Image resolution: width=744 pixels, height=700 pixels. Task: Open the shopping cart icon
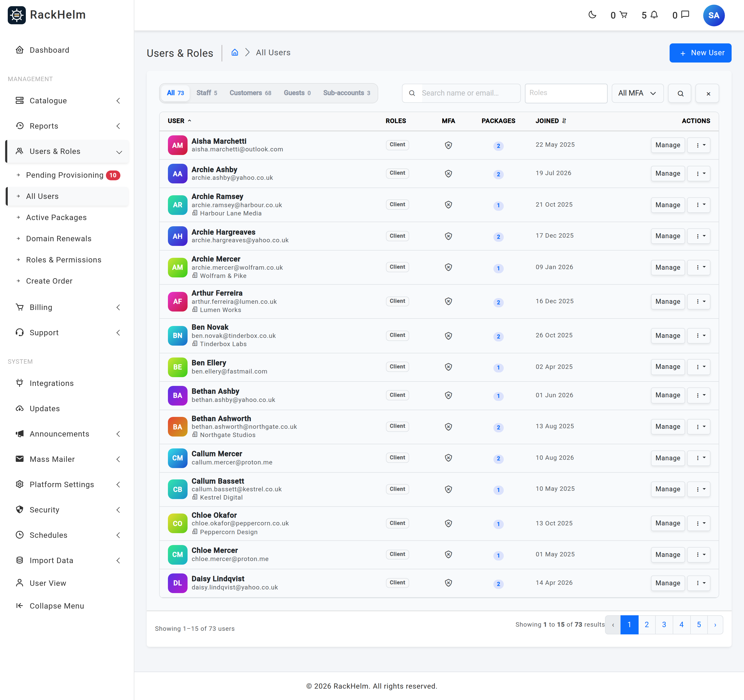(x=623, y=14)
